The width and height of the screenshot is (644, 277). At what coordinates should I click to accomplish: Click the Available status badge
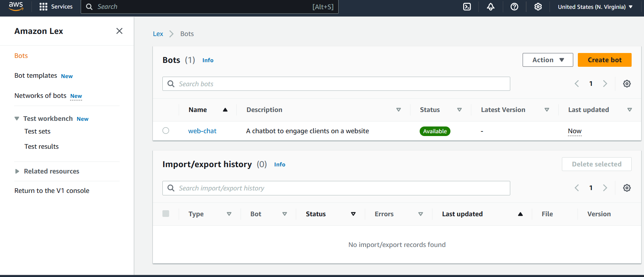[x=435, y=131]
